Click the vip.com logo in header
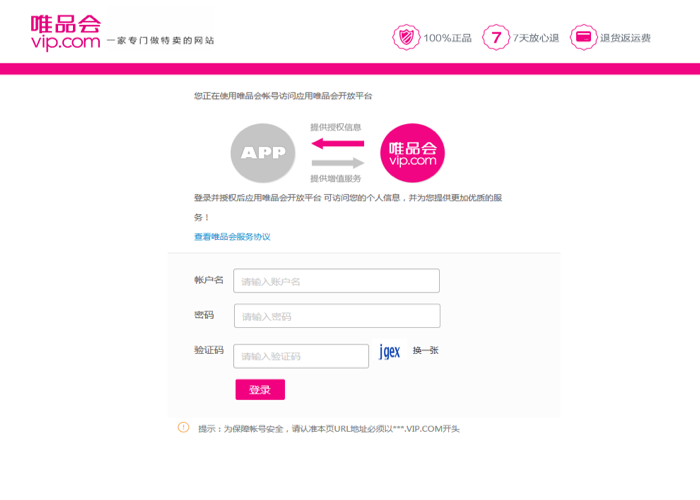This screenshot has height=500, width=700. coord(65,31)
